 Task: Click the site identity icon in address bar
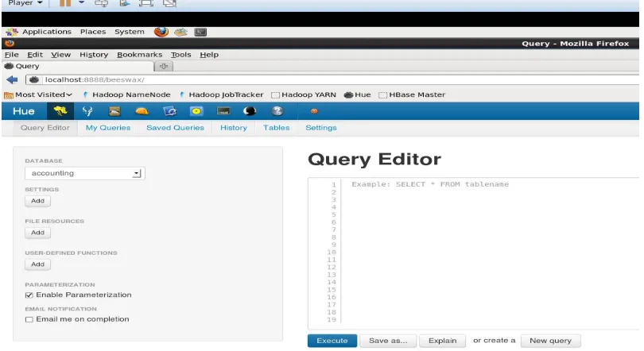(x=34, y=80)
